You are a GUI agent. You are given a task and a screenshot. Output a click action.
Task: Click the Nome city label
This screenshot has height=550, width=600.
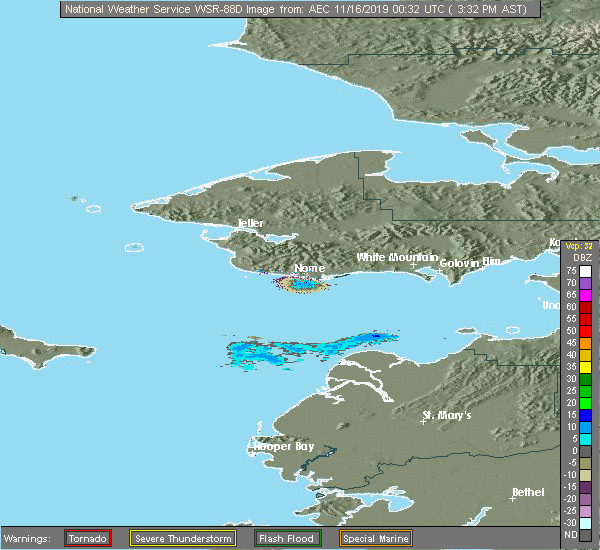(x=310, y=268)
